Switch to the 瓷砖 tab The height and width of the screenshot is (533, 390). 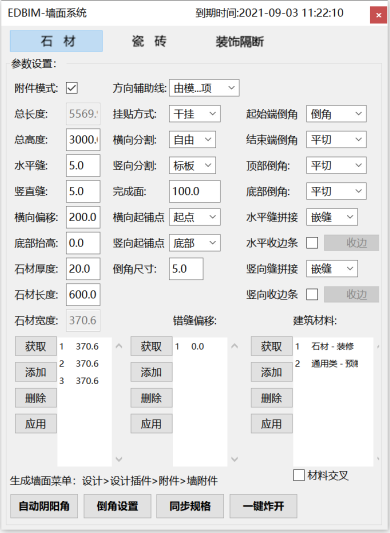pos(149,41)
